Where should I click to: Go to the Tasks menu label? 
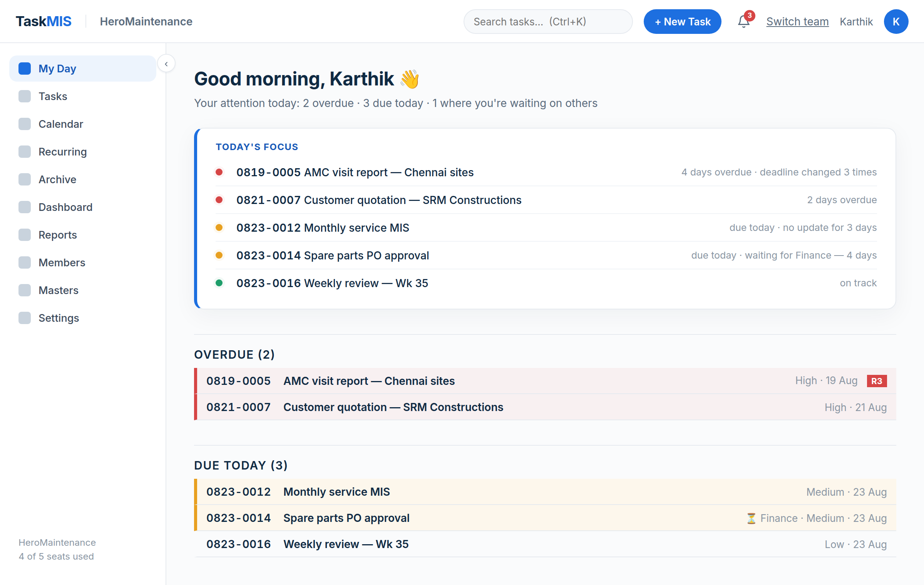[53, 96]
